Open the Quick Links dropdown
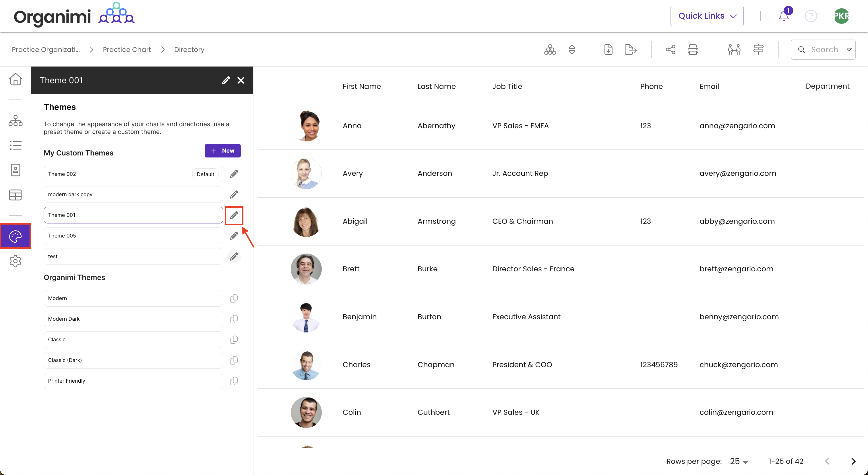 (707, 16)
